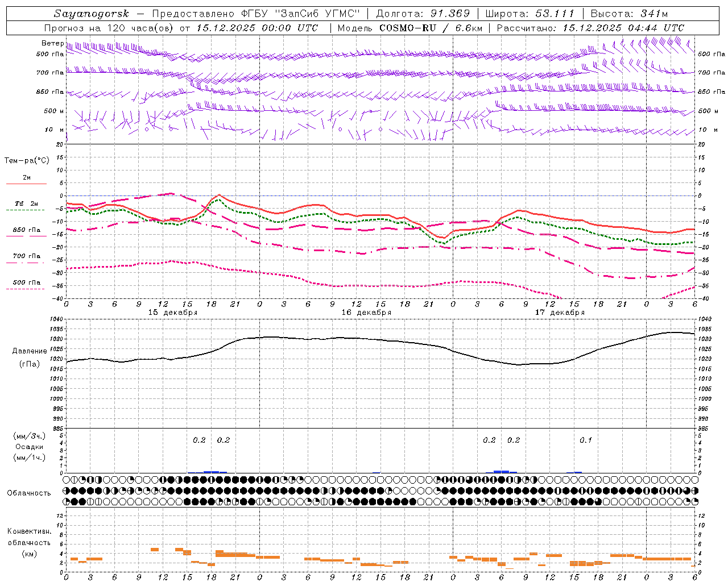This screenshot has width=728, height=582.
Task: Click the "Высота: 341м" header field
Action: (629, 14)
